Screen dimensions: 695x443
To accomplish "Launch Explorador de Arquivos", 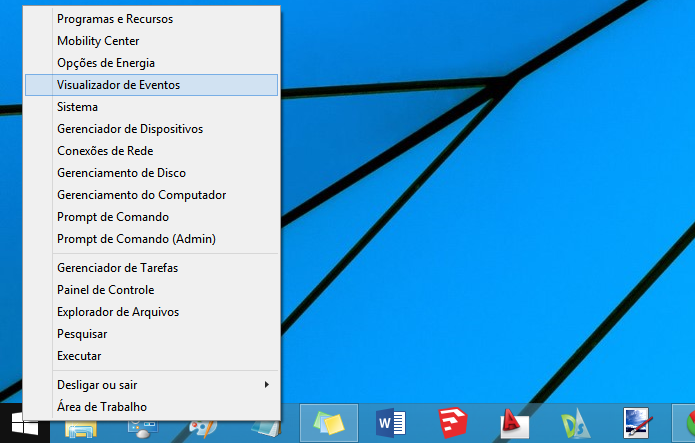I will (152, 312).
